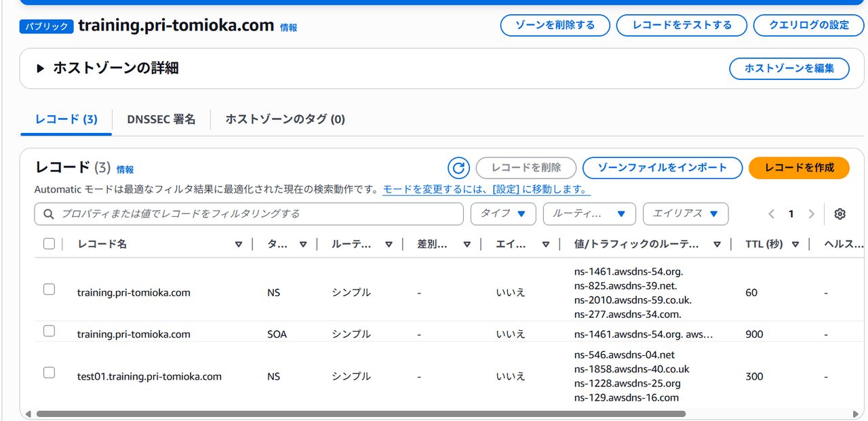Open the タイプ filter dropdown
The image size is (868, 421).
[x=502, y=214]
